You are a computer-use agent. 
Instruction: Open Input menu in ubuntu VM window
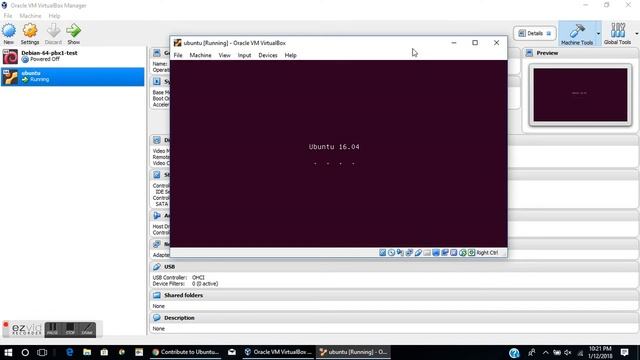click(244, 55)
